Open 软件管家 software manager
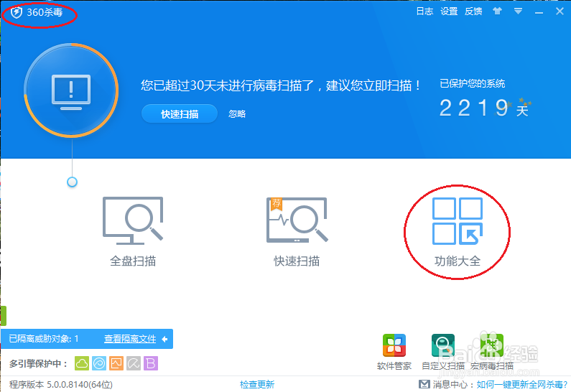Screen dimensions: 571x392 click(x=394, y=352)
